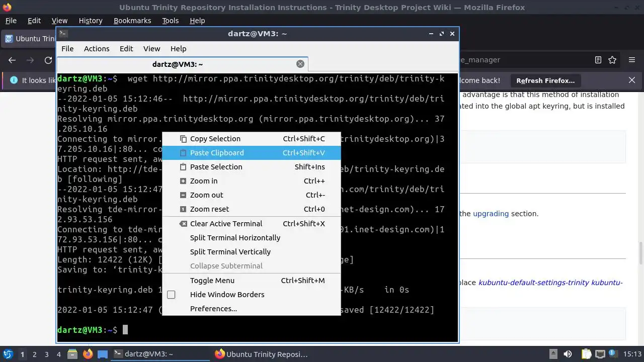Click Firefox icon in window title bar
This screenshot has height=362, width=644.
click(x=7, y=7)
